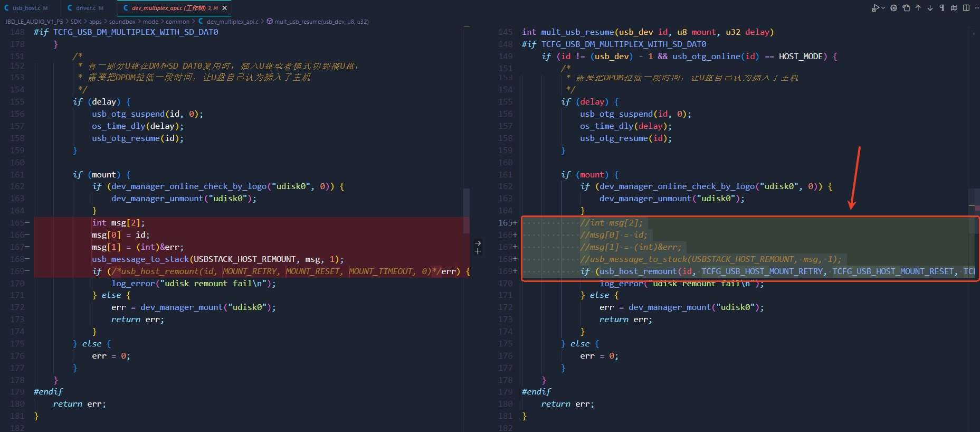Click the removed-line marker at line 166

pyautogui.click(x=27, y=235)
